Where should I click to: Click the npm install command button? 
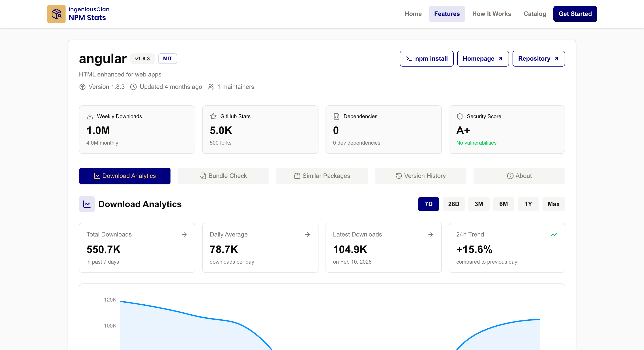click(x=427, y=58)
